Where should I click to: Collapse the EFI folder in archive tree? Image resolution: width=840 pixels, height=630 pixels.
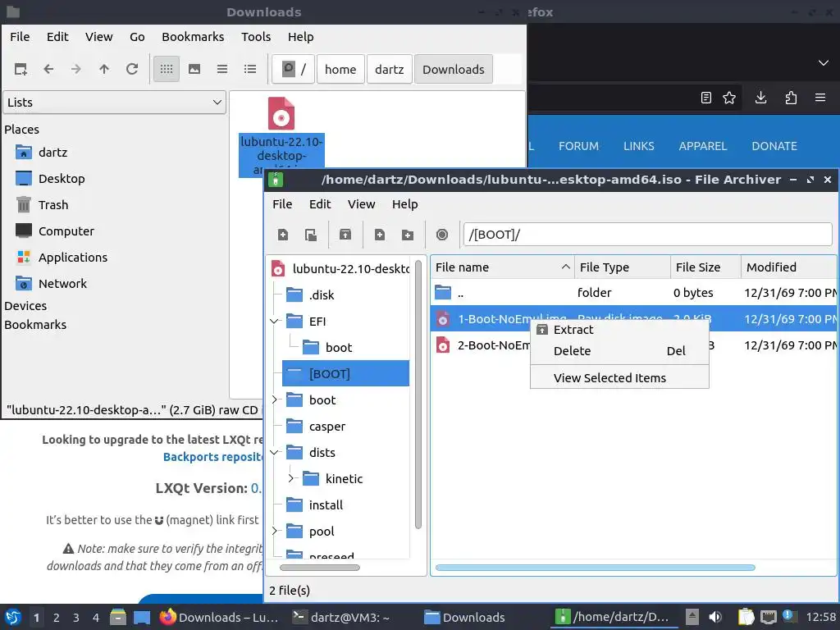(275, 322)
